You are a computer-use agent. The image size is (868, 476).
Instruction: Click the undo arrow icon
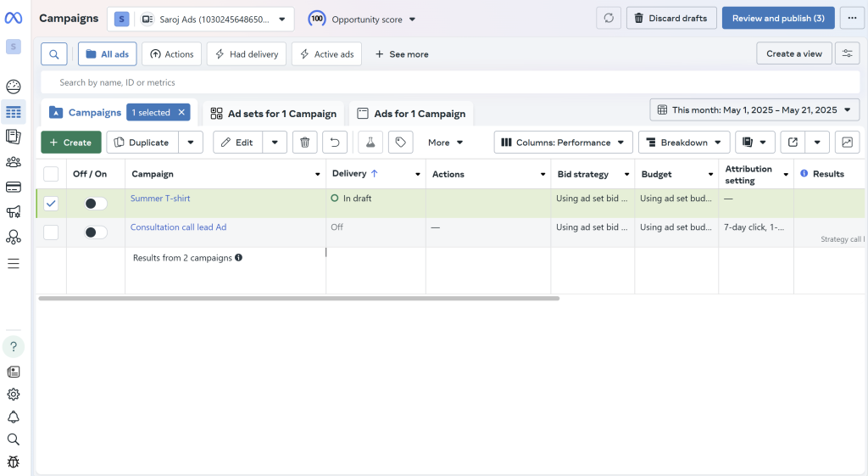pyautogui.click(x=337, y=143)
